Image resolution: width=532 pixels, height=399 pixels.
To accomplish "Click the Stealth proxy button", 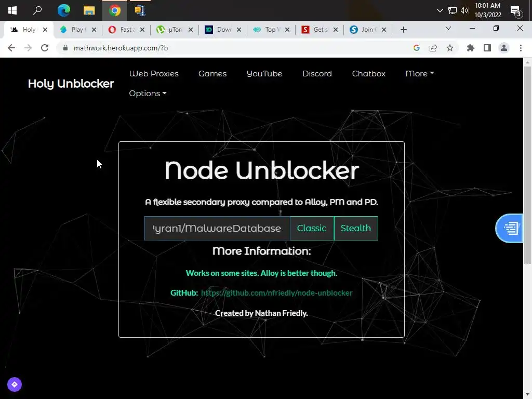I will pos(355,229).
